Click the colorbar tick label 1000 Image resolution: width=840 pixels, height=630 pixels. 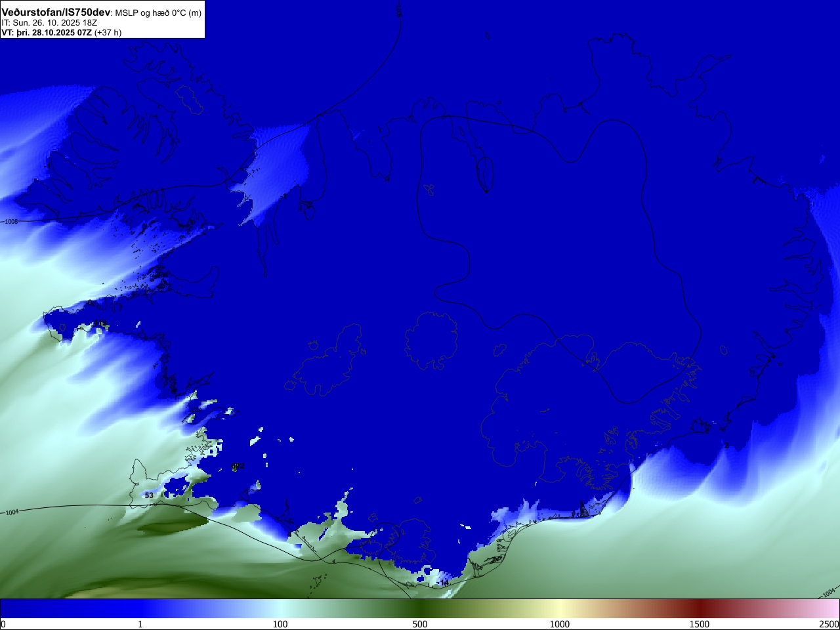pyautogui.click(x=560, y=624)
